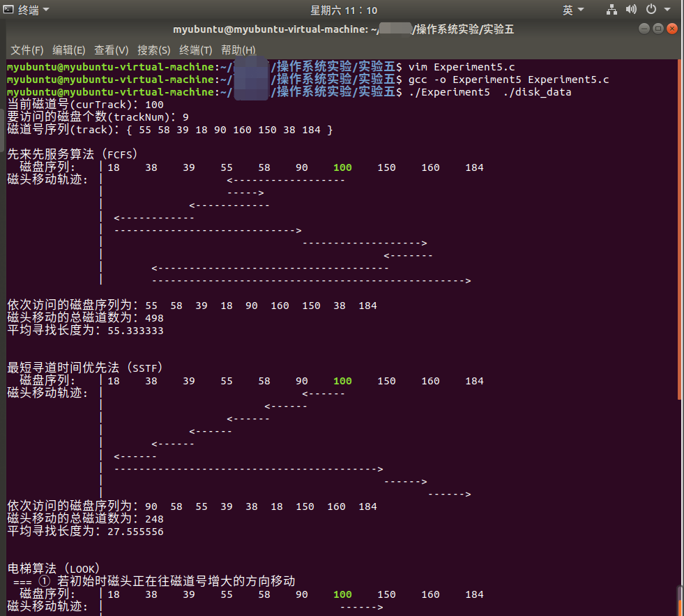Expand the system menu arrow beside power icon
684x616 pixels.
click(667, 9)
